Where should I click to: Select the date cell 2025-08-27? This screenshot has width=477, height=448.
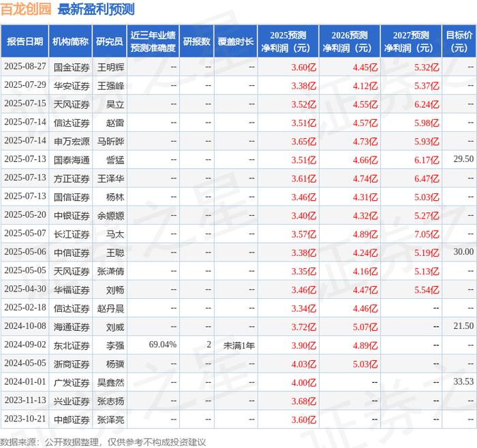click(x=25, y=67)
